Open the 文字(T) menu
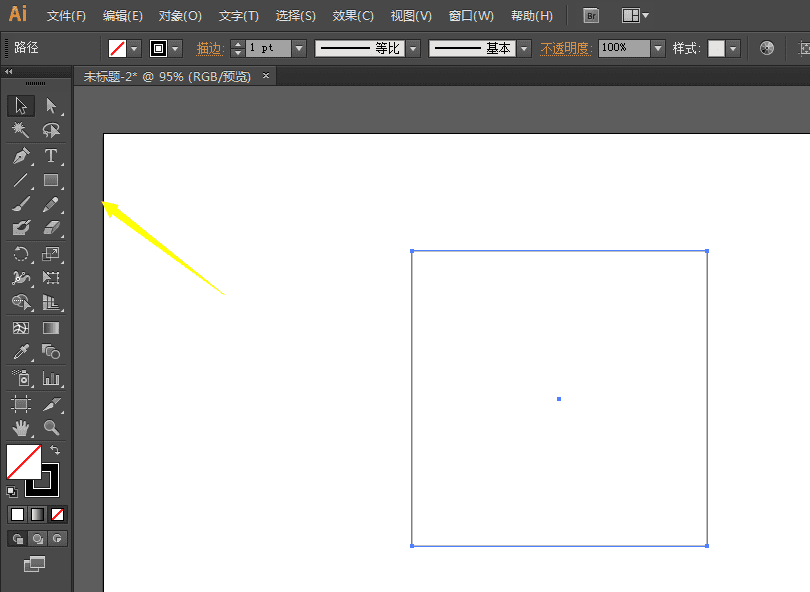 pyautogui.click(x=238, y=15)
